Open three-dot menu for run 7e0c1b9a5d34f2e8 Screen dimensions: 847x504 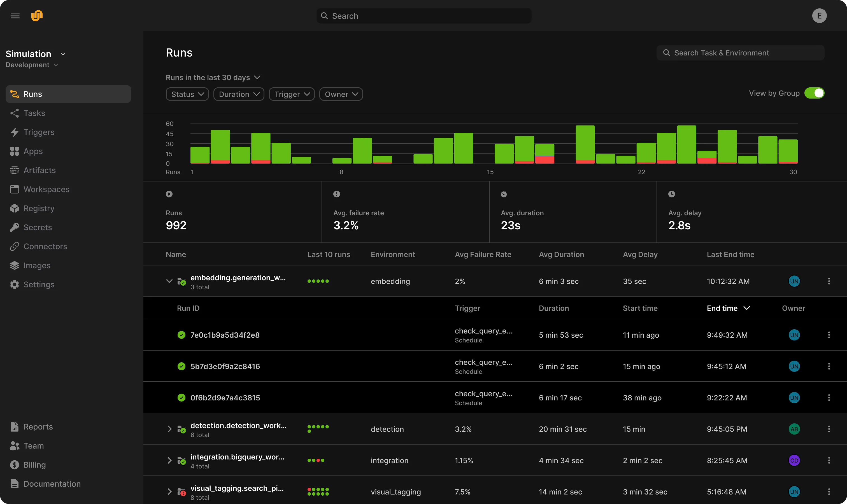click(x=829, y=335)
